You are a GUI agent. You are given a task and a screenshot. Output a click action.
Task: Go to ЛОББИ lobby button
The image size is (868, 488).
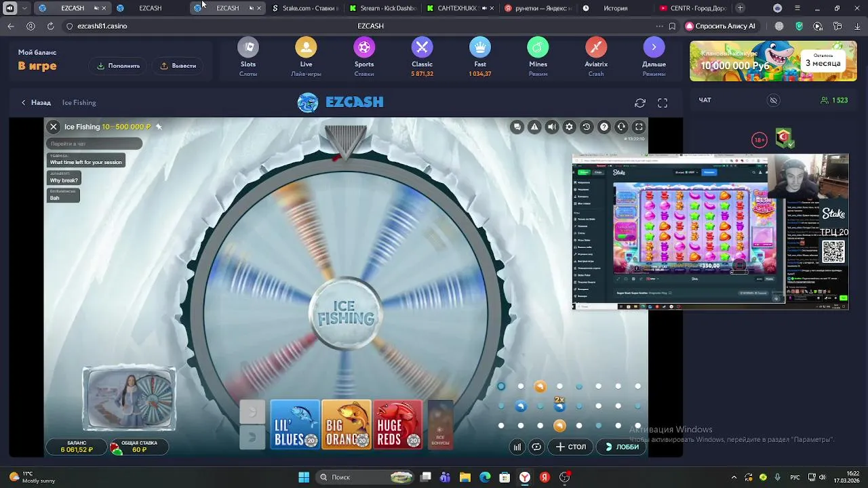click(x=622, y=447)
